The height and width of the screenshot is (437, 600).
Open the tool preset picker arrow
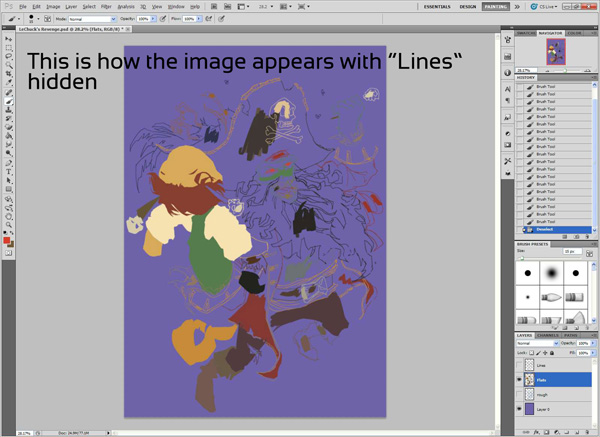pos(19,19)
